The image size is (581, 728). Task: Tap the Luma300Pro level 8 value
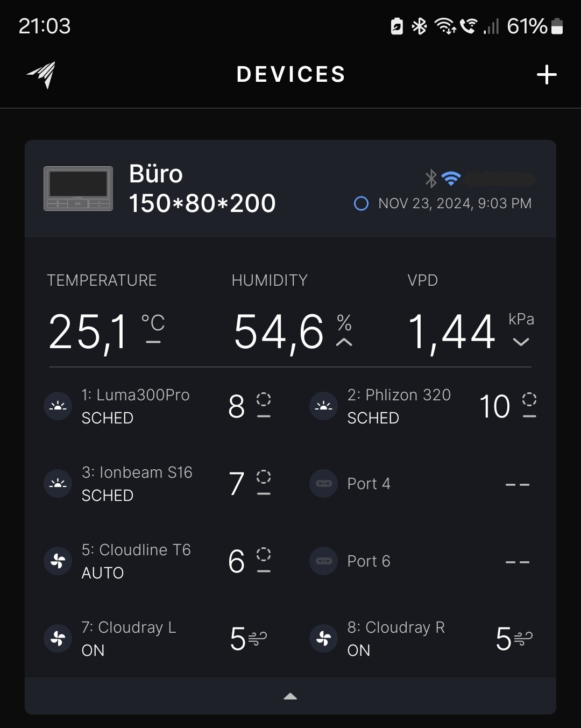[237, 406]
